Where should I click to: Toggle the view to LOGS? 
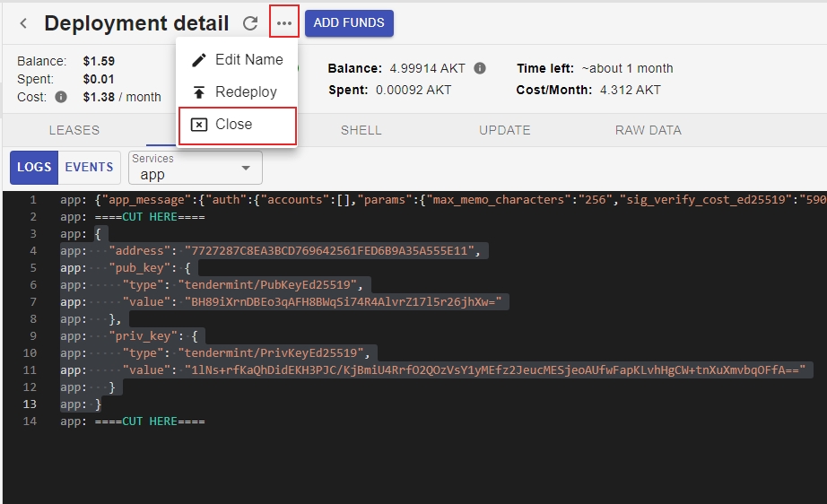(x=34, y=167)
